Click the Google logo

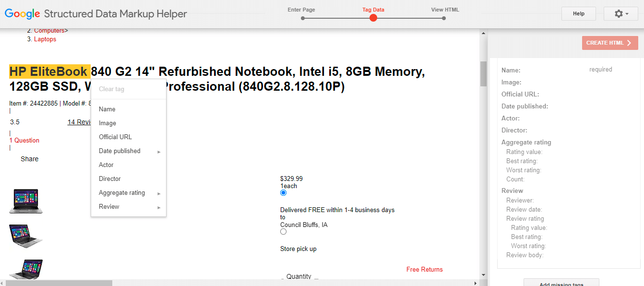(22, 14)
